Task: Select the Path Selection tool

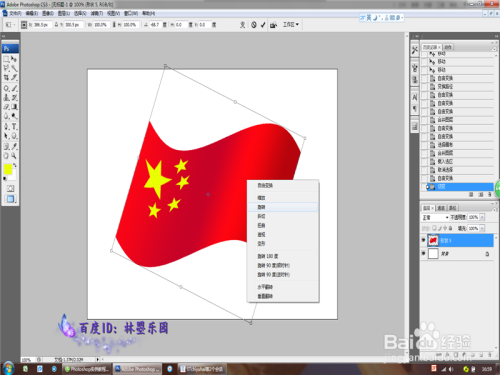Action: (6, 136)
